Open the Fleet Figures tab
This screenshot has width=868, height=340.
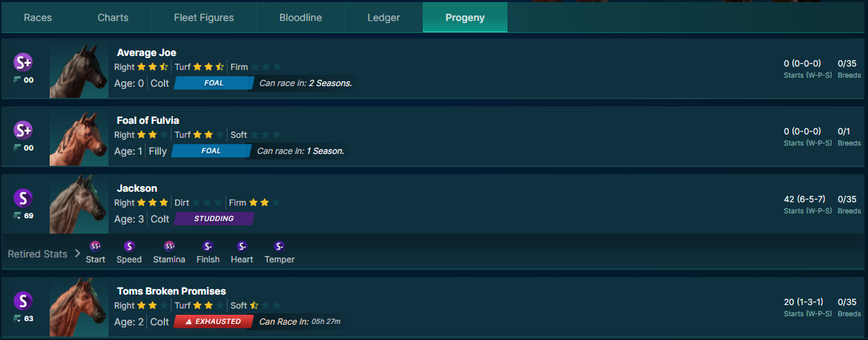[204, 17]
